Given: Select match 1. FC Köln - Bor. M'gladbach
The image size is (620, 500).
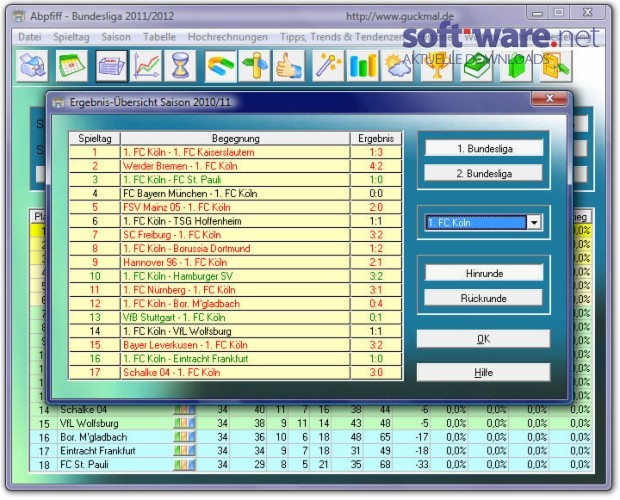Looking at the screenshot, I should pos(236,304).
